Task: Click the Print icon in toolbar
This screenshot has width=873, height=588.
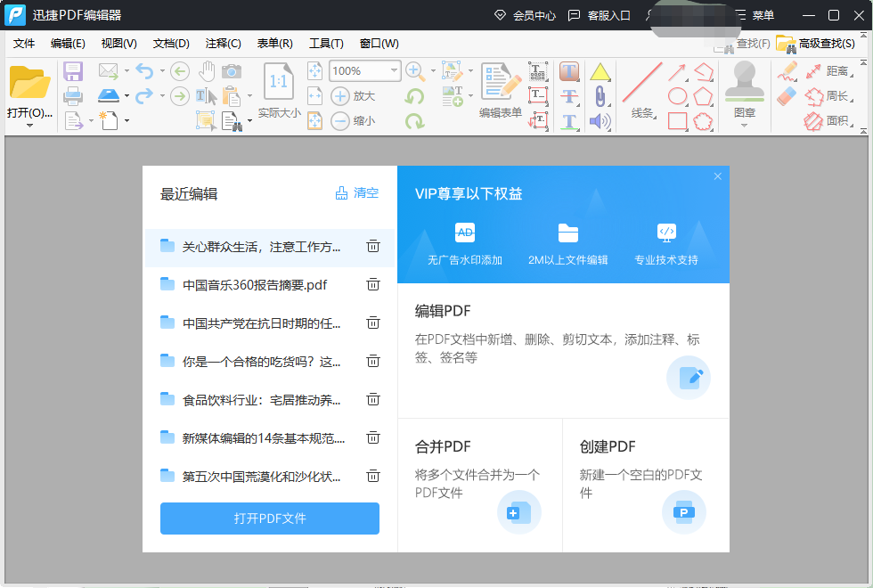Action: 73,96
